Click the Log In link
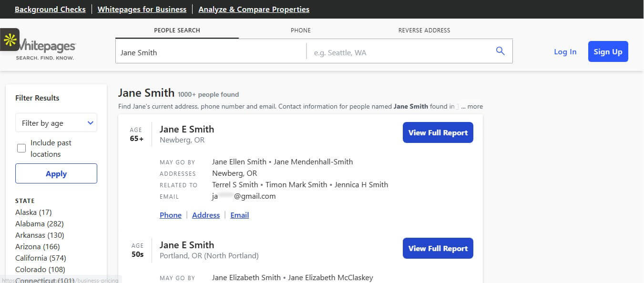The image size is (644, 283). point(565,51)
